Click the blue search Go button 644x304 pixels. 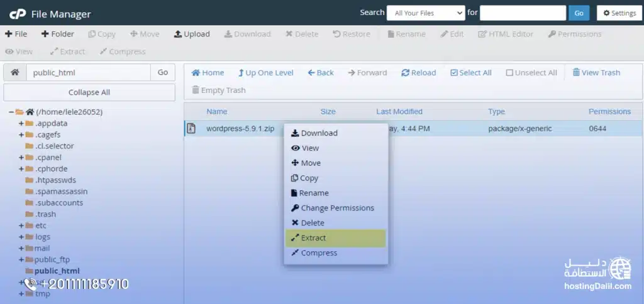579,13
